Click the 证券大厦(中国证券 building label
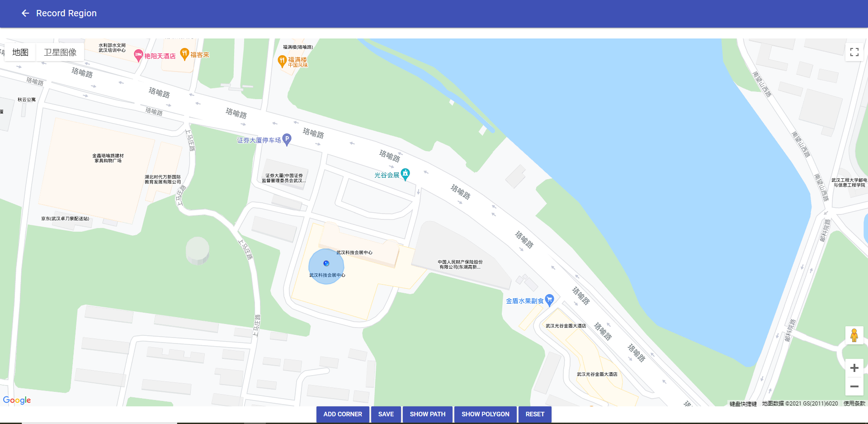 pos(284,178)
